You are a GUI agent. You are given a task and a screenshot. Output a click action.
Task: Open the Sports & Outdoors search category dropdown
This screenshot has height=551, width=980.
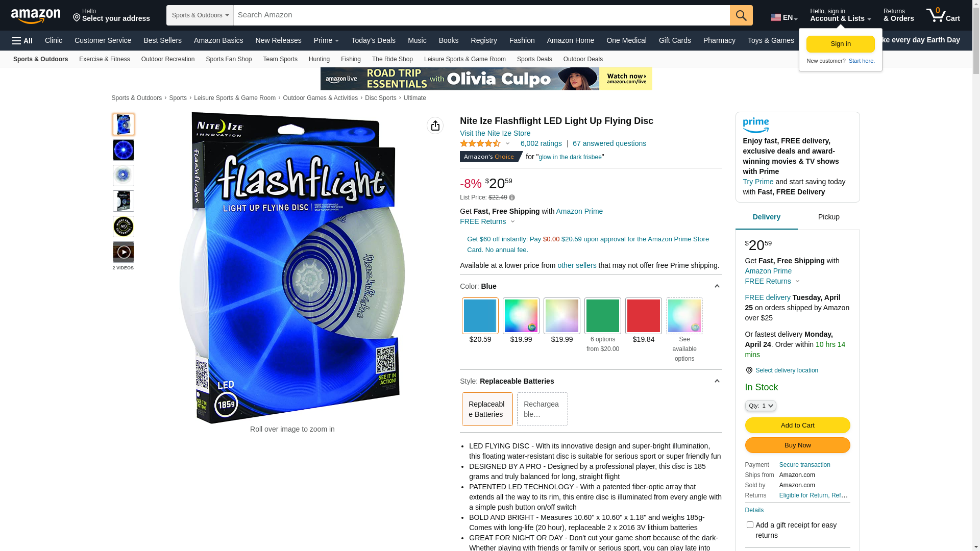click(200, 15)
